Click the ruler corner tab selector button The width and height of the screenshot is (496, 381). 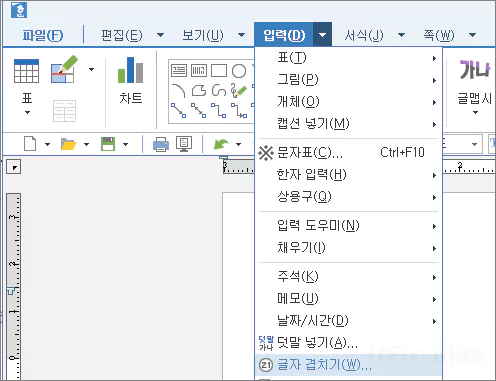click(14, 167)
